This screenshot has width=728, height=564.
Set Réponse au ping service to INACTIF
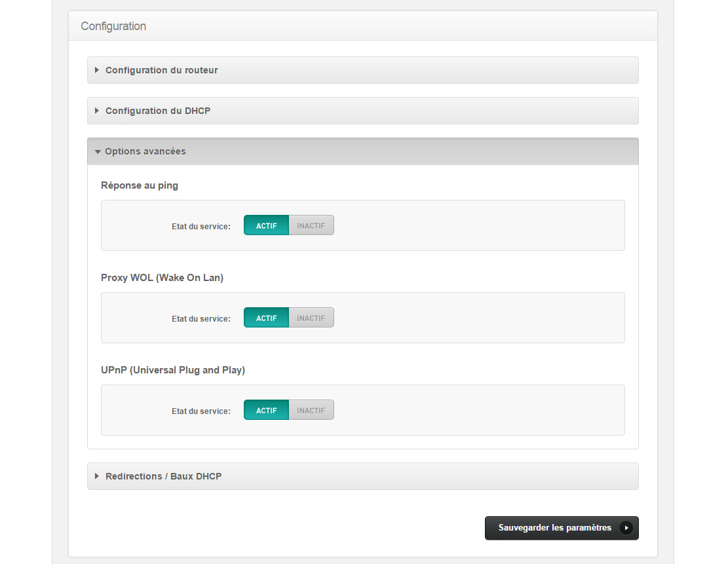(311, 226)
